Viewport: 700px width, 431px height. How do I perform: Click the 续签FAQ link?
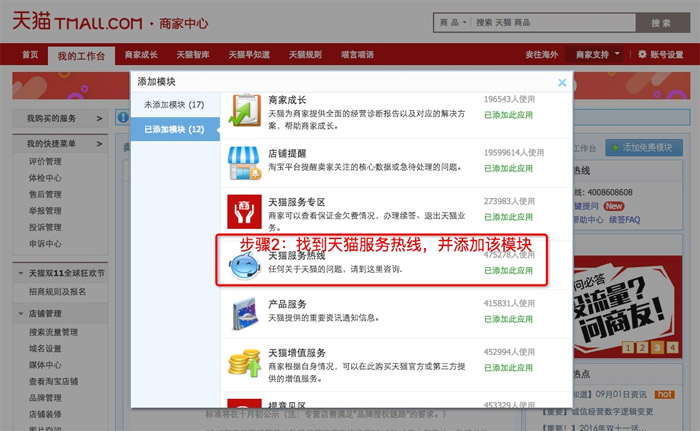[625, 220]
